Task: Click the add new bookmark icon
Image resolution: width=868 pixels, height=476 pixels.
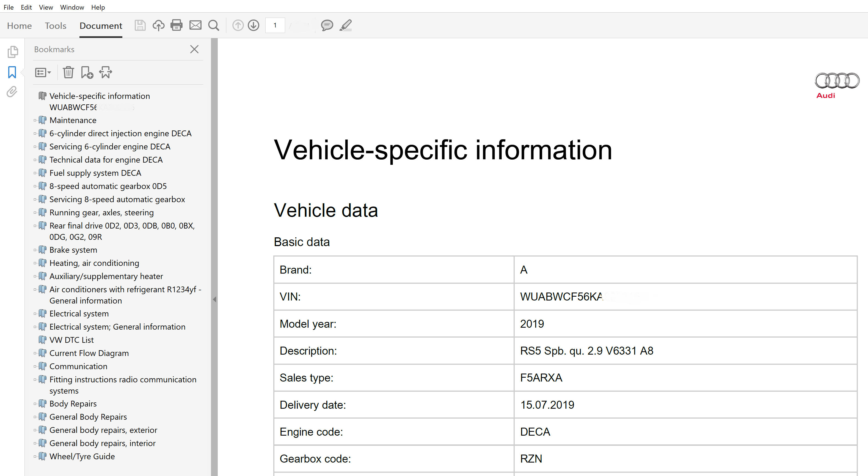Action: [87, 73]
